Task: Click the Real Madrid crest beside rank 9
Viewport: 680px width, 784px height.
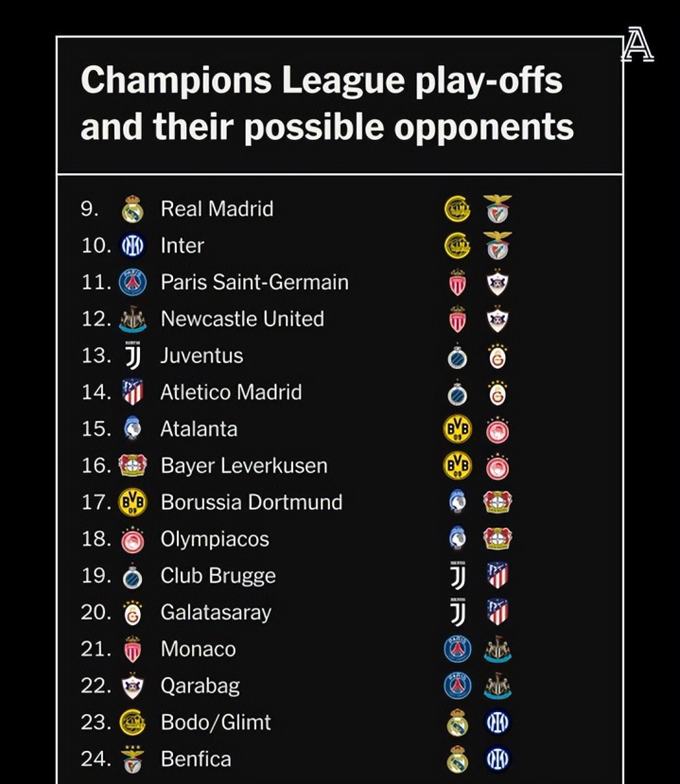Action: tap(132, 209)
